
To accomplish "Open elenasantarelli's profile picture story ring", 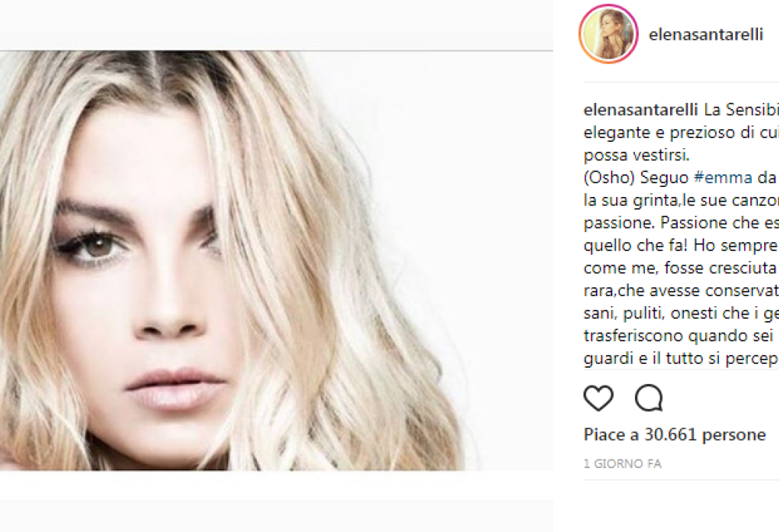I will coord(608,34).
